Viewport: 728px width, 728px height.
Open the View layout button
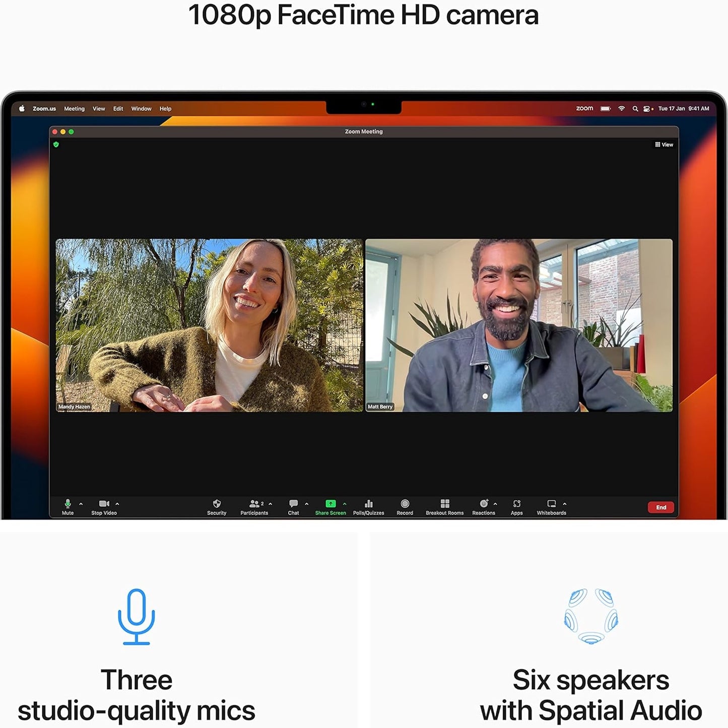[x=664, y=145]
